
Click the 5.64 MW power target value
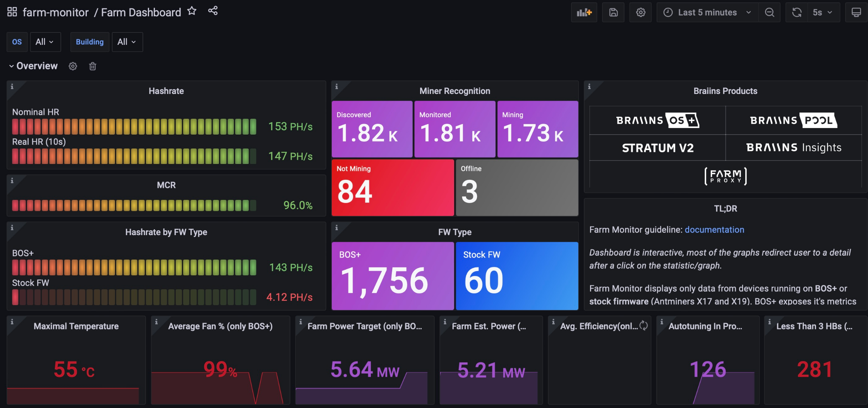click(365, 369)
